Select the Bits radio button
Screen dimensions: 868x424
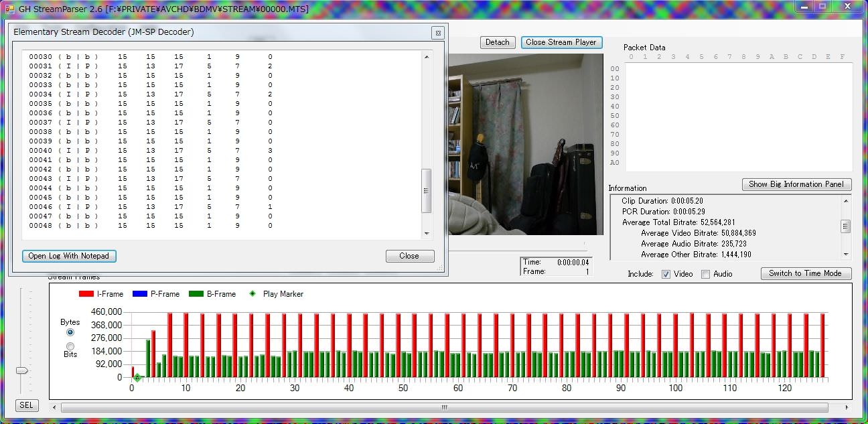point(70,346)
